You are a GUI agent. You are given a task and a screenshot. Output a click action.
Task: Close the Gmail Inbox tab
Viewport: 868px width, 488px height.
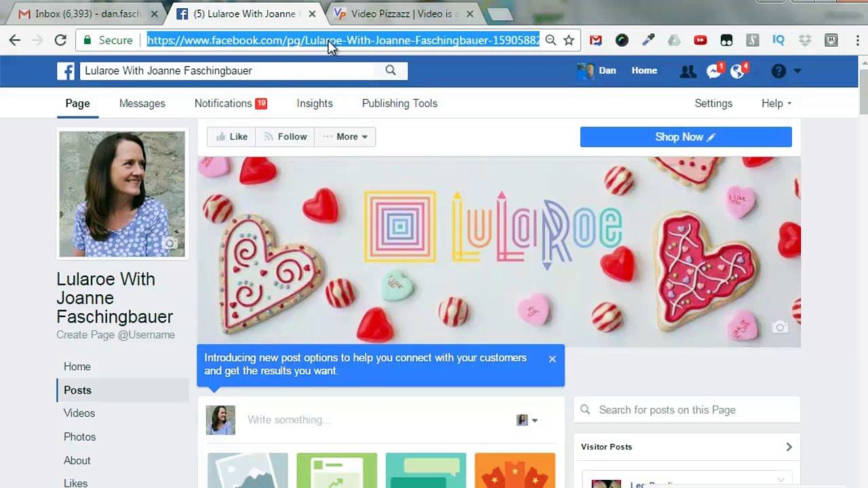154,14
